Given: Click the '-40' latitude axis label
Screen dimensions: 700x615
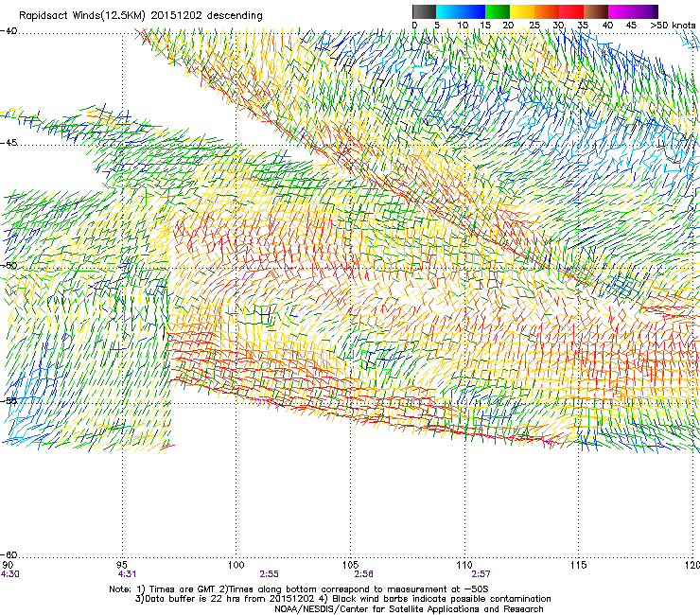Looking at the screenshot, I should 9,31.
